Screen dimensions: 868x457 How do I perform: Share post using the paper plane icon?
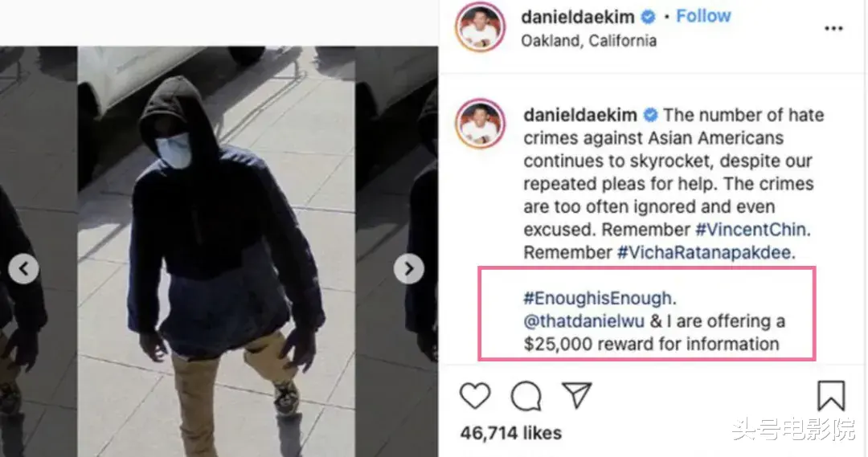point(577,395)
